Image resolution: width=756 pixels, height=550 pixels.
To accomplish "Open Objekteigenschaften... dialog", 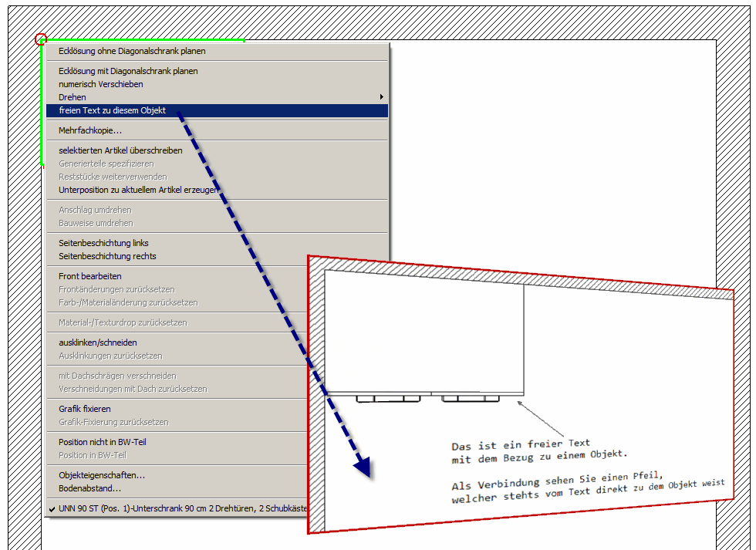I will click(x=101, y=475).
